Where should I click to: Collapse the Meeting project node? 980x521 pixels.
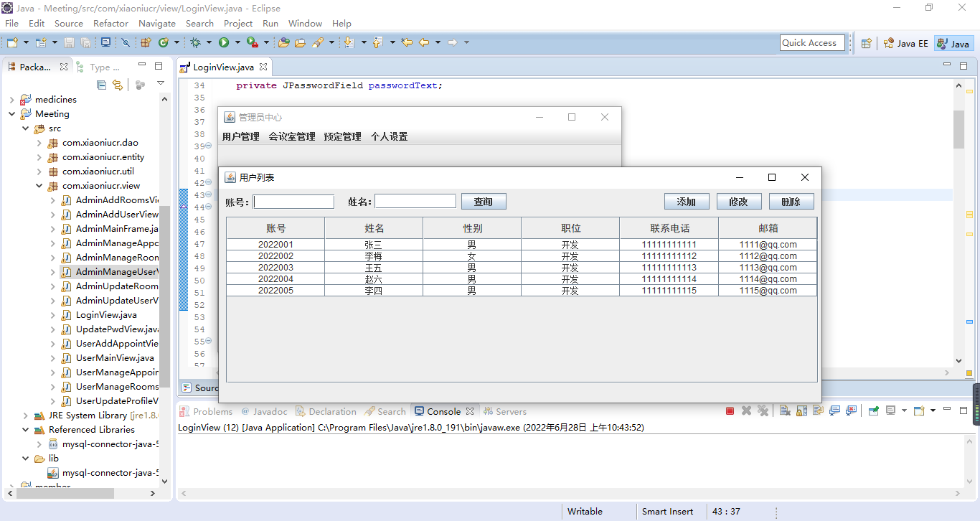click(x=12, y=114)
